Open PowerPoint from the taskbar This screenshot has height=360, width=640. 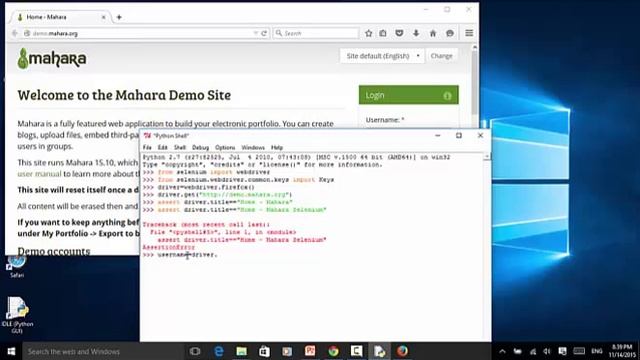pyautogui.click(x=310, y=351)
